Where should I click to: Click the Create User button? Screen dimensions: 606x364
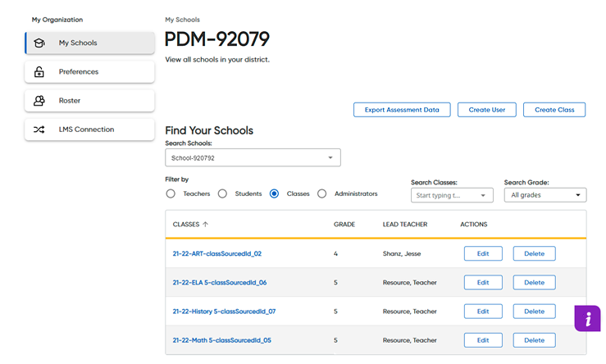(x=487, y=110)
